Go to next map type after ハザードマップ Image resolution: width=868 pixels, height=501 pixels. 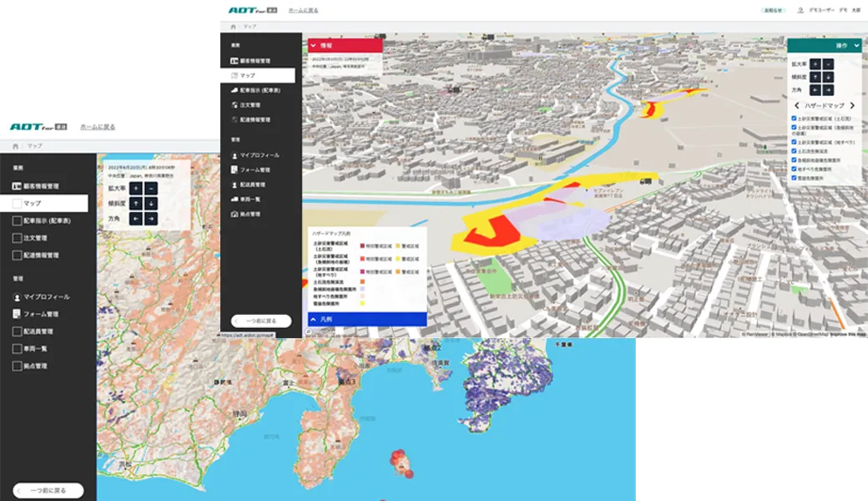(852, 105)
